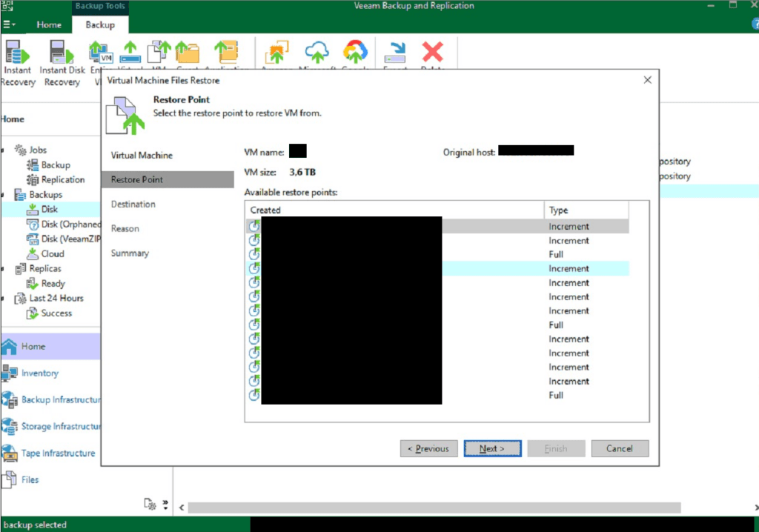
Task: Click the red X Delete icon
Action: click(x=432, y=52)
